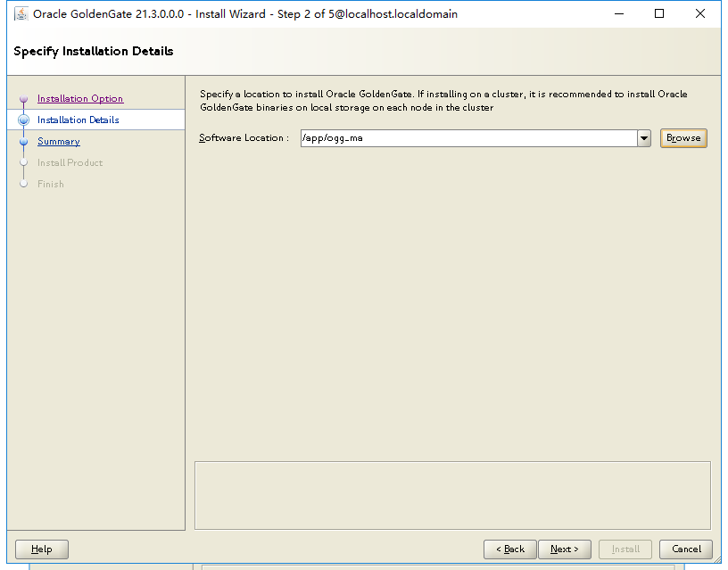Click the Specify Installation Details heading
This screenshot has height=570, width=728.
coord(94,51)
